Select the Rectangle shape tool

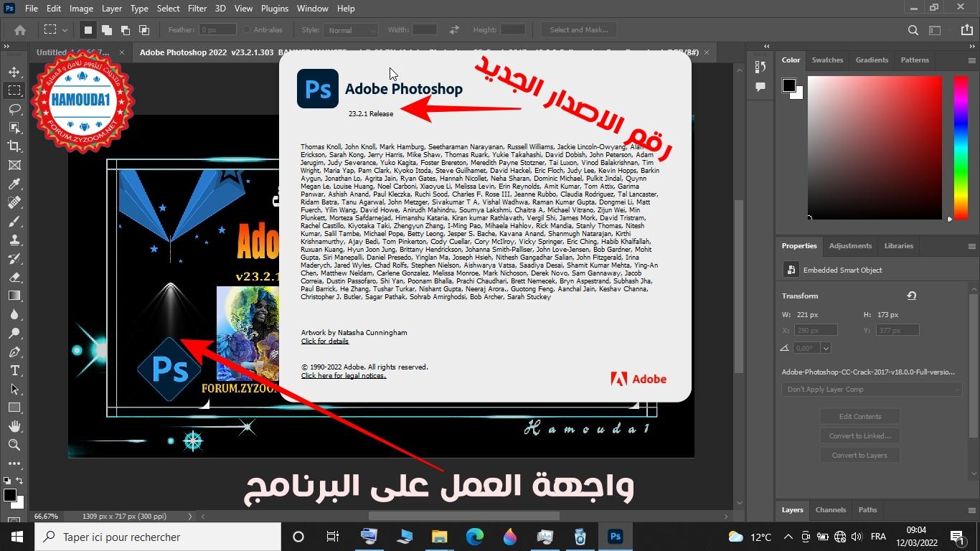(14, 408)
